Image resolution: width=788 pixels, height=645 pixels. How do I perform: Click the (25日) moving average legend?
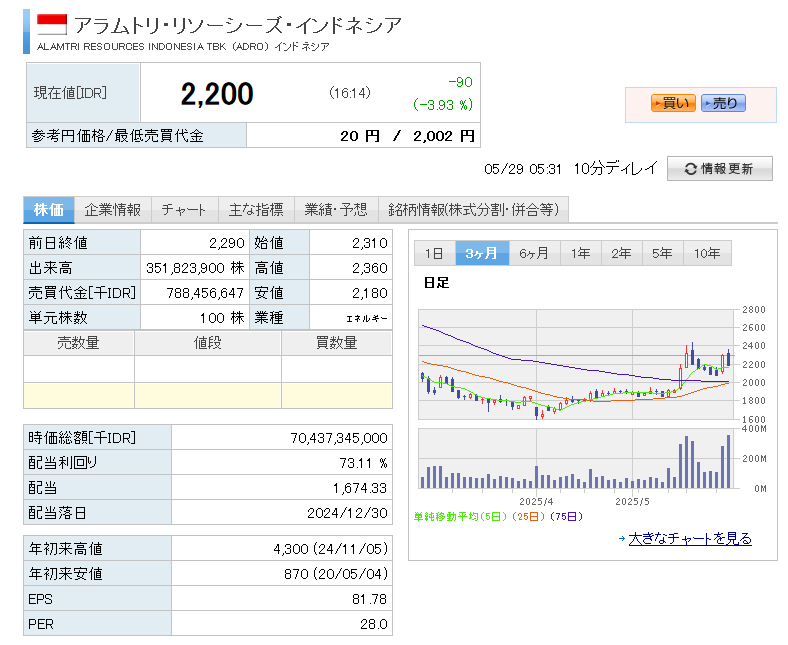click(528, 516)
